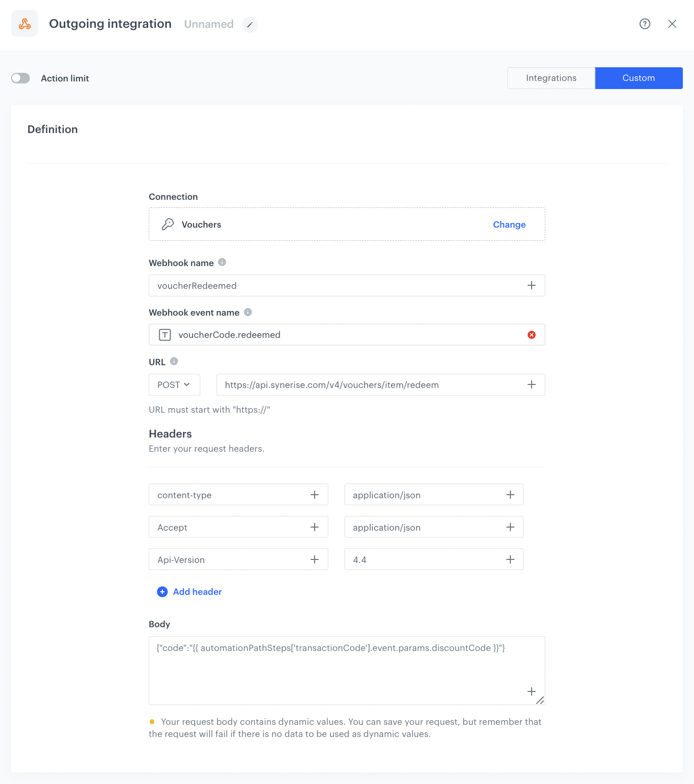The width and height of the screenshot is (694, 784).
Task: Click the red clear icon on voucherCode.redeemed
Action: (x=531, y=334)
